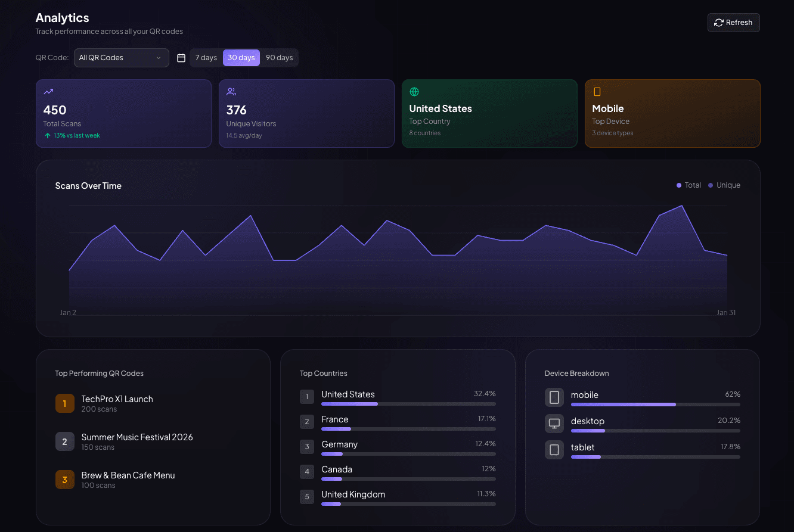This screenshot has width=794, height=532.
Task: Click the tablet icon in Device Breakdown
Action: click(554, 450)
